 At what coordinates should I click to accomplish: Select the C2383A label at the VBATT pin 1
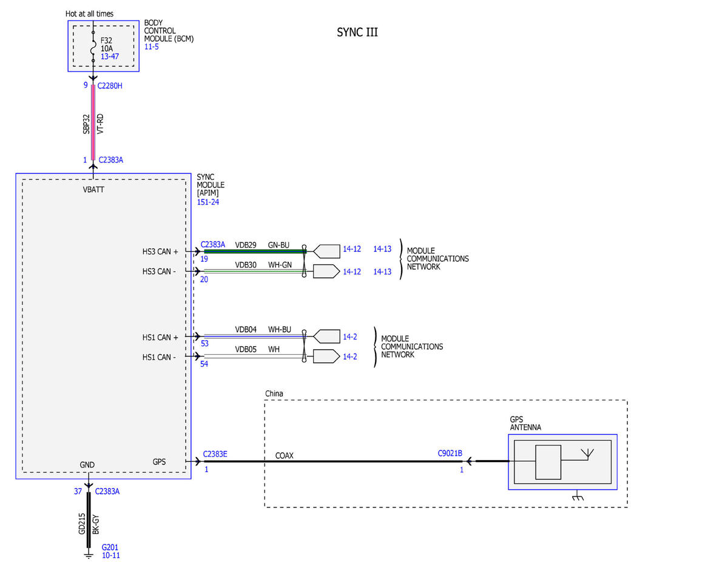pos(111,160)
